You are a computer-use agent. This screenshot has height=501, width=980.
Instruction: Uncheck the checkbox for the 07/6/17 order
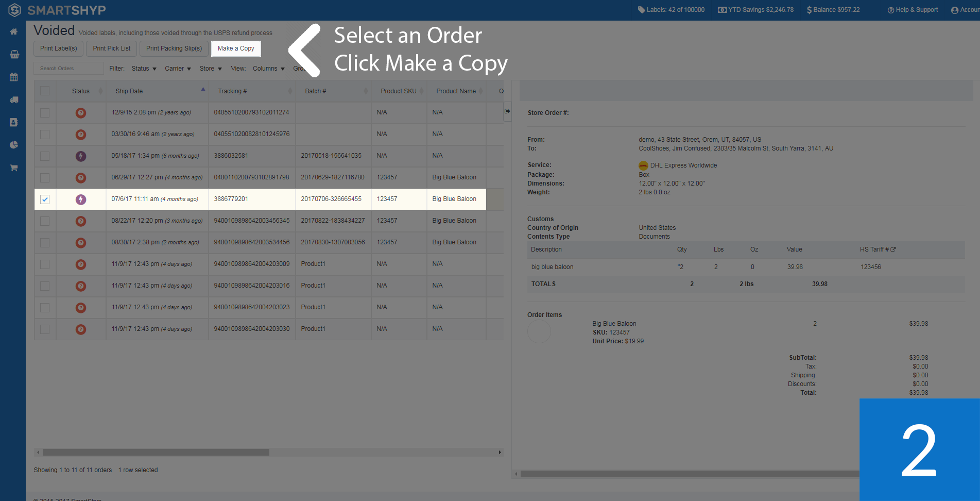pyautogui.click(x=45, y=199)
